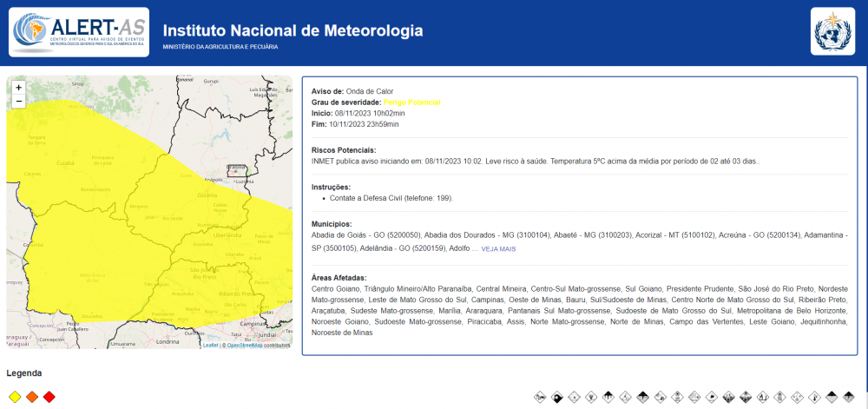
Task: Open the OpenStreetMap contributors link
Action: click(245, 346)
